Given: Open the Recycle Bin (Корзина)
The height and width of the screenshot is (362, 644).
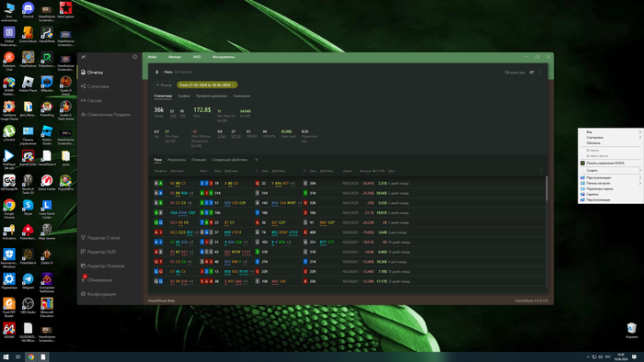Looking at the screenshot, I should point(632,331).
